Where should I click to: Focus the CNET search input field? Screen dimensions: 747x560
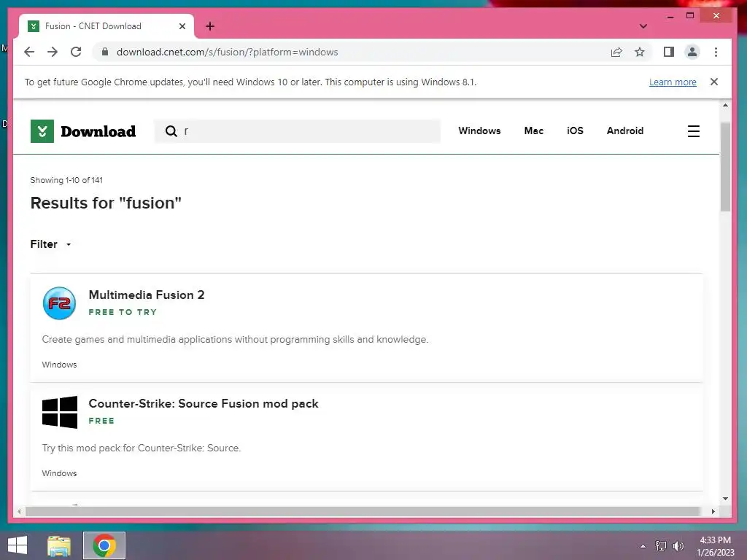click(x=298, y=131)
